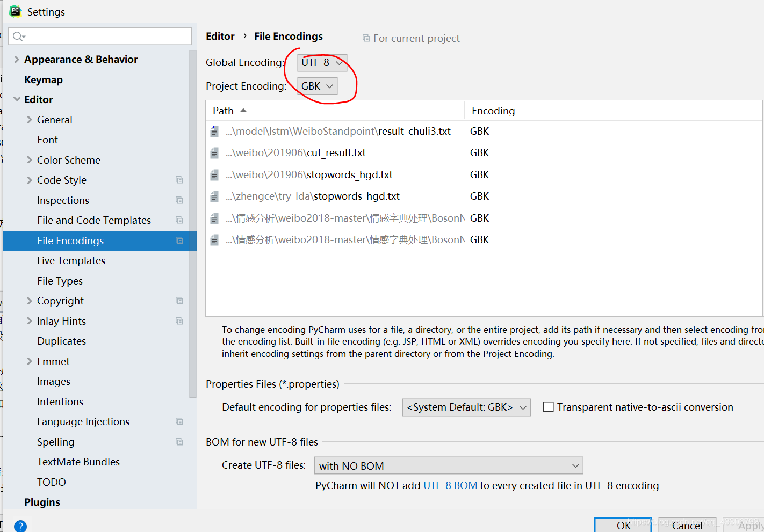This screenshot has width=764, height=532.
Task: Click project-level icon beside Spelling
Action: pos(179,442)
